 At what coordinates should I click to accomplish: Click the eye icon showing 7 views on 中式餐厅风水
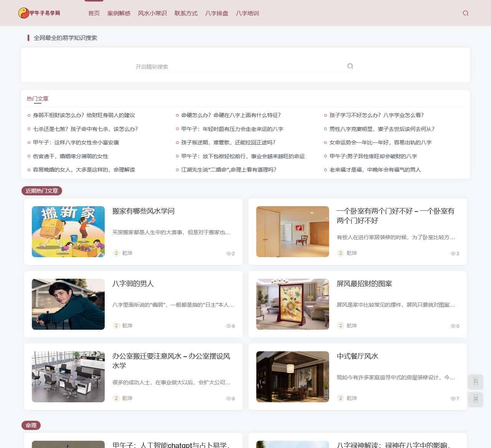click(x=453, y=398)
